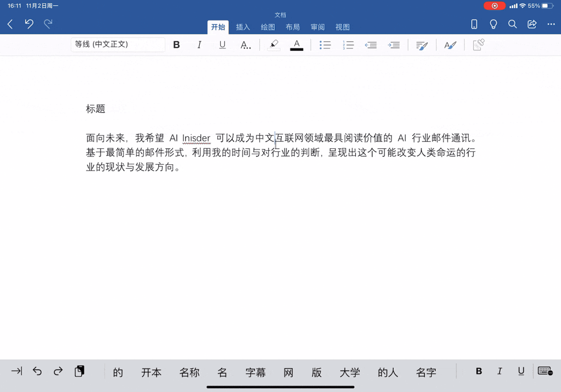This screenshot has height=392, width=561.
Task: Choose suggestion 的
Action: [x=117, y=373]
